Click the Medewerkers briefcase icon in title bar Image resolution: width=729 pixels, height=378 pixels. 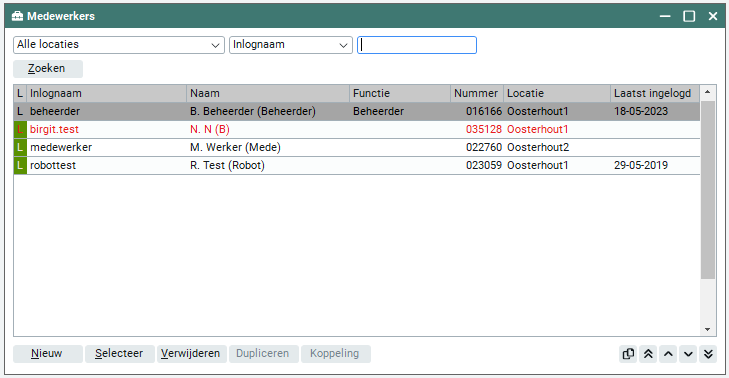click(17, 16)
